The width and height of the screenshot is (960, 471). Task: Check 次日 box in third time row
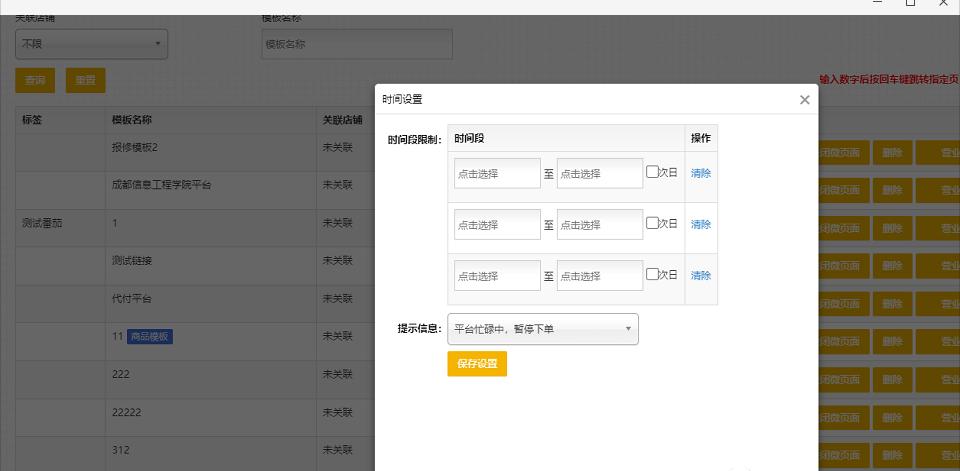click(x=652, y=274)
